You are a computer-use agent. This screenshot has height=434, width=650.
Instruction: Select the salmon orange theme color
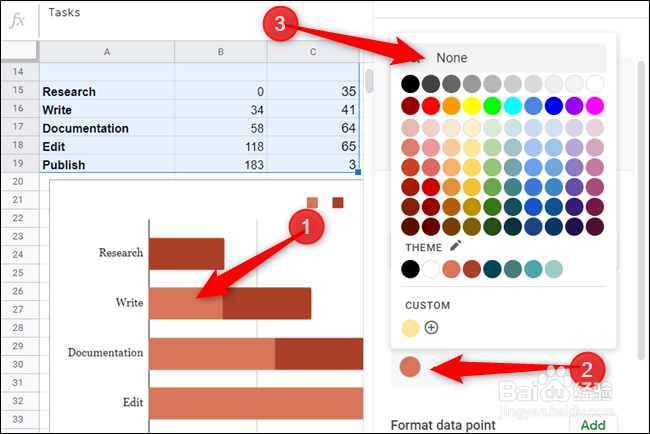click(x=451, y=269)
